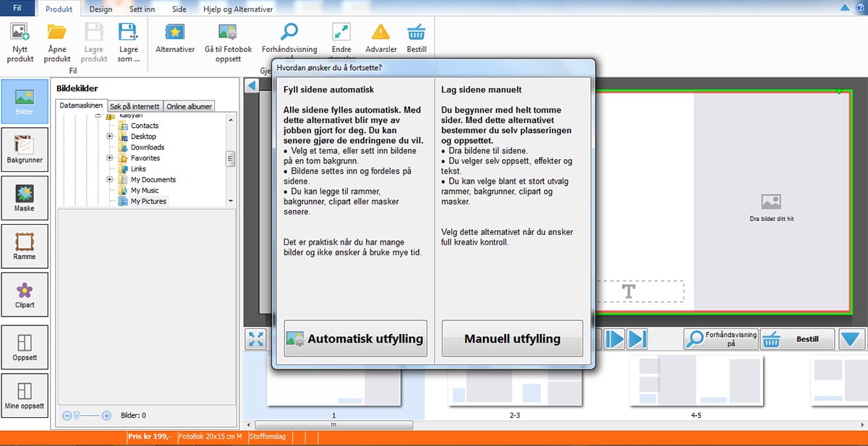Screen dimensions: 868x446
Task: Expand the My Documents folder node
Action: pyautogui.click(x=110, y=180)
